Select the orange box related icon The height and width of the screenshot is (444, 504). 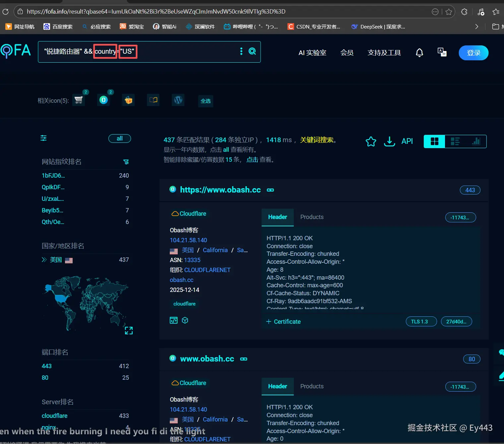point(129,100)
